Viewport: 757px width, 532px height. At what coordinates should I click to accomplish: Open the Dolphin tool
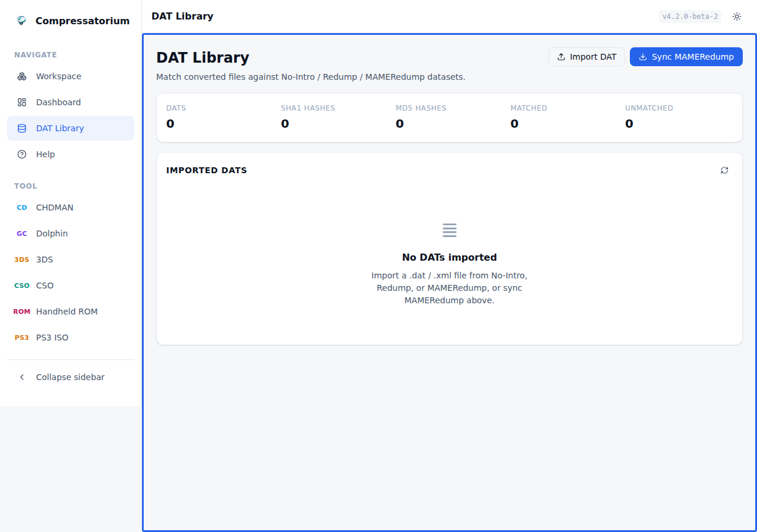70,233
